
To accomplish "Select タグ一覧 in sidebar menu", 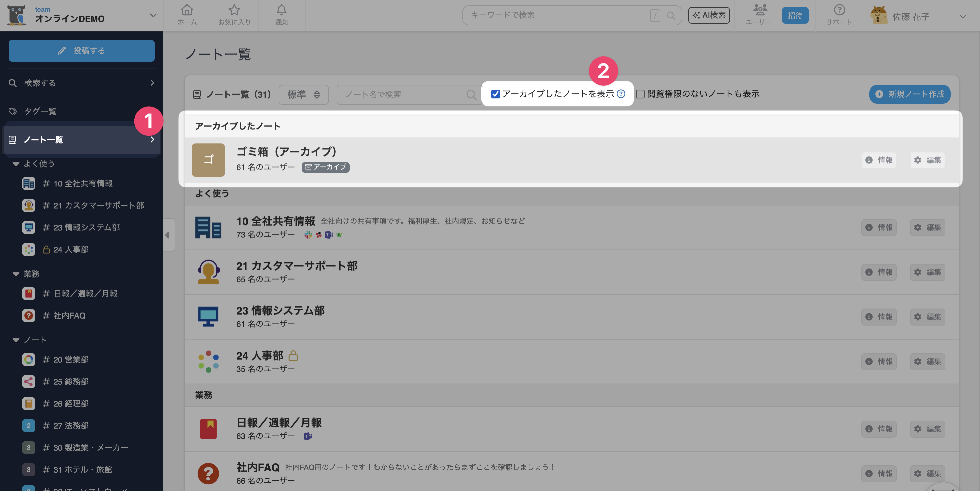I will [x=40, y=111].
